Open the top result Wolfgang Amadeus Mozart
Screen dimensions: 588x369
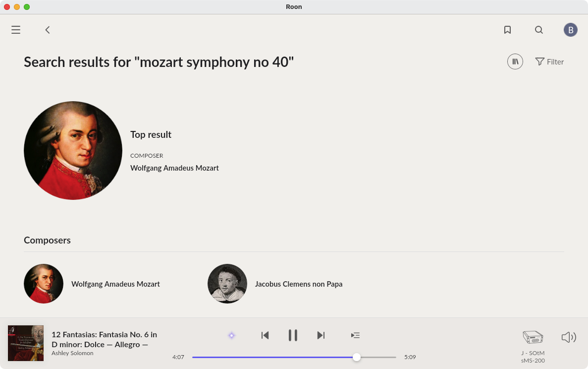174,168
